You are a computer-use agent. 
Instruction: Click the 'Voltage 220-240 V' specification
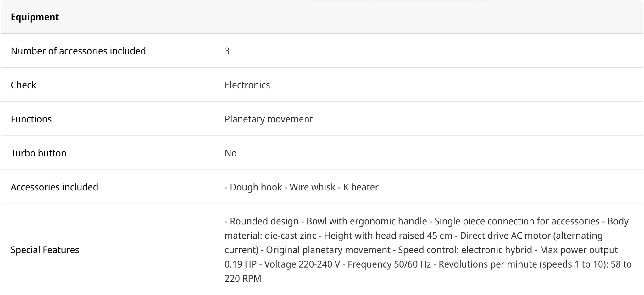click(x=302, y=264)
